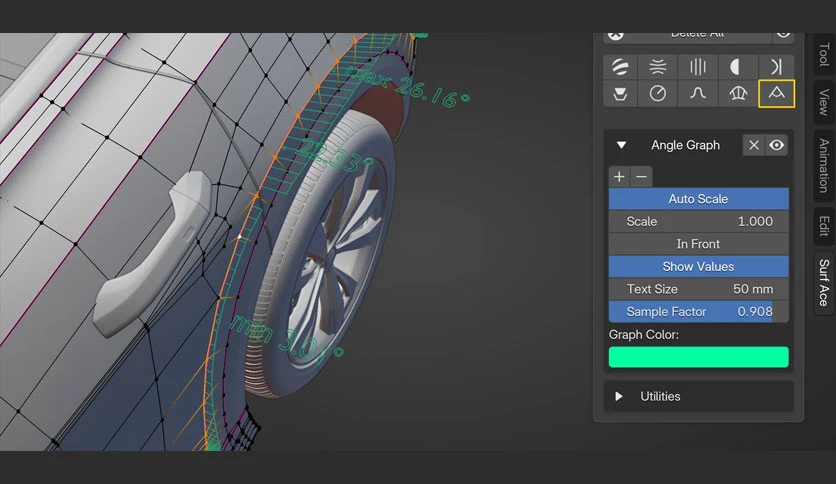The width and height of the screenshot is (836, 484).
Task: Toggle Angle Graph visibility eye
Action: point(777,145)
